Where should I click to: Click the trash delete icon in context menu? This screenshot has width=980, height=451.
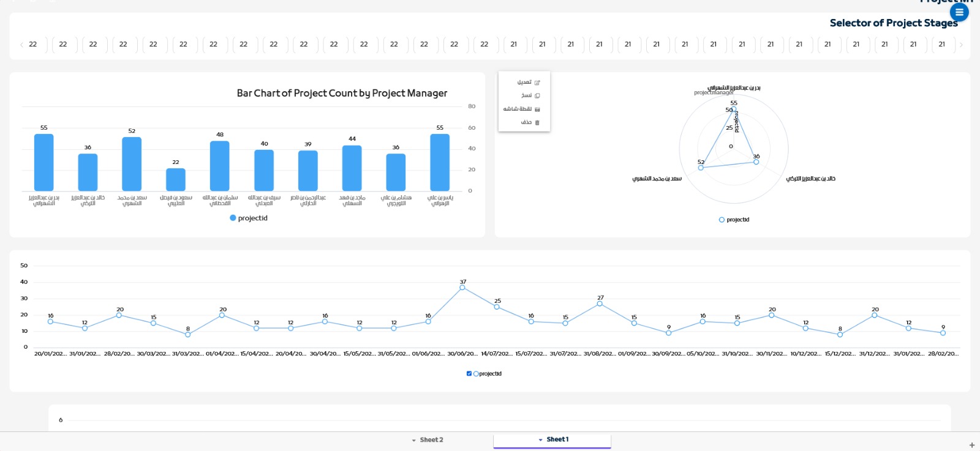coord(537,123)
